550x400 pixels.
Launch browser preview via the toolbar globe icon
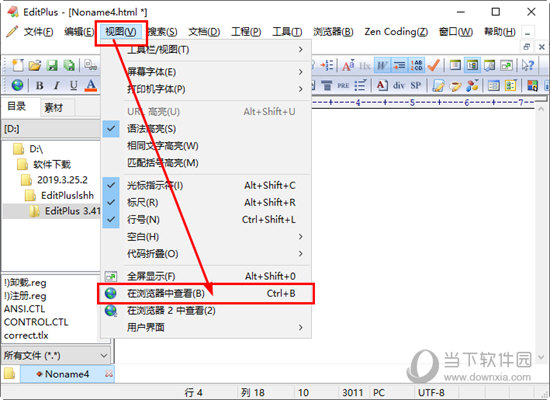18,85
